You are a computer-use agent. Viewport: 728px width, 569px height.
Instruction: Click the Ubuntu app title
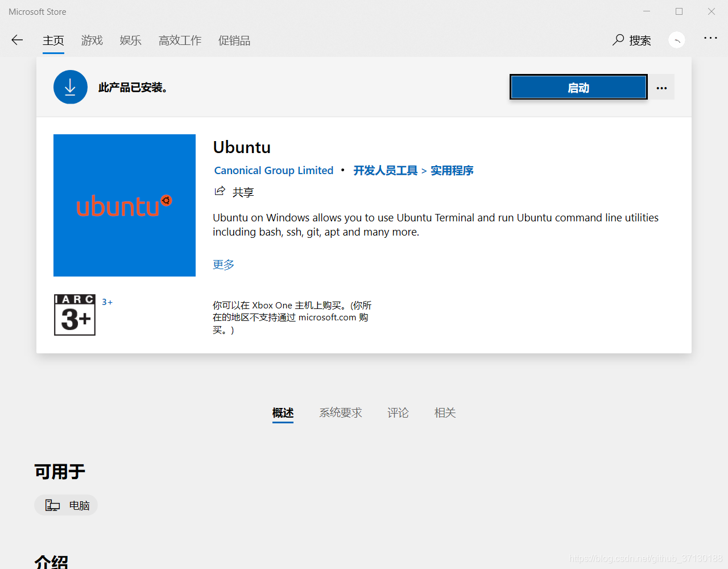click(242, 147)
